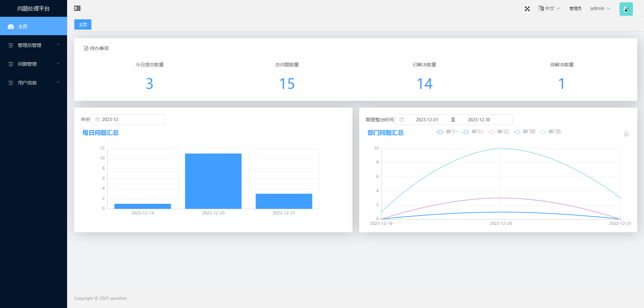Collapse sidebar using the menu fold icon
644x308 pixels.
tap(77, 8)
